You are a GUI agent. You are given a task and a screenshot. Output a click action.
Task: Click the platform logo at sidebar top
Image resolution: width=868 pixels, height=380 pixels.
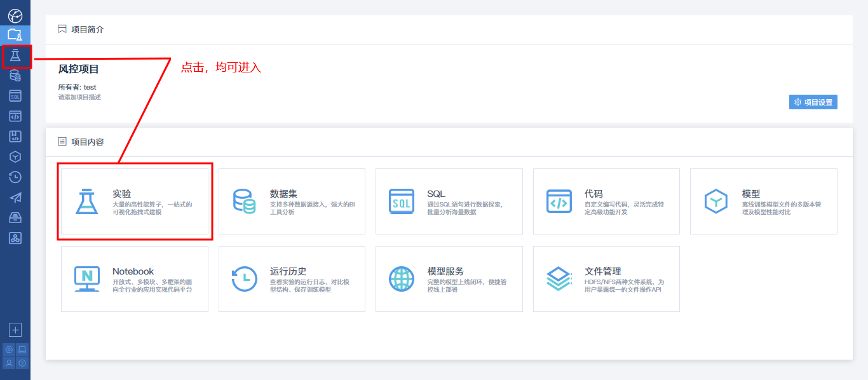coord(15,15)
